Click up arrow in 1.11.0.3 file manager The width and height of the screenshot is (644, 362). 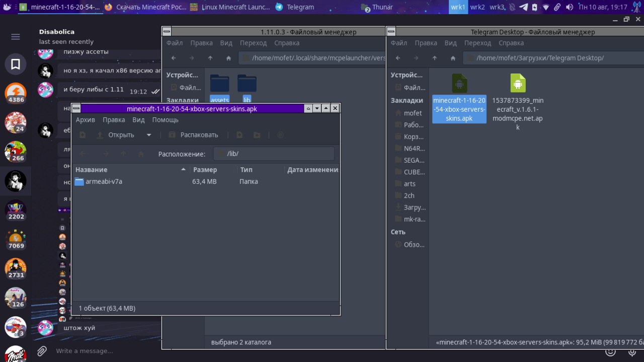210,58
